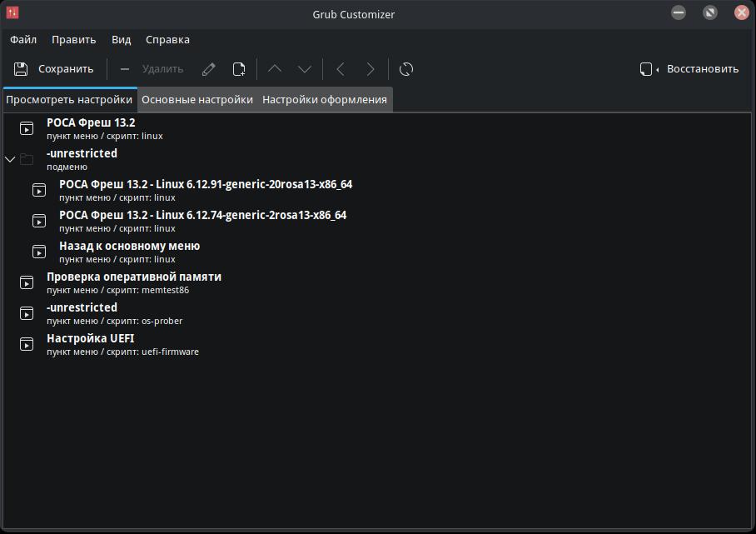Open the Править menu
The height and width of the screenshot is (534, 756).
[x=74, y=39]
